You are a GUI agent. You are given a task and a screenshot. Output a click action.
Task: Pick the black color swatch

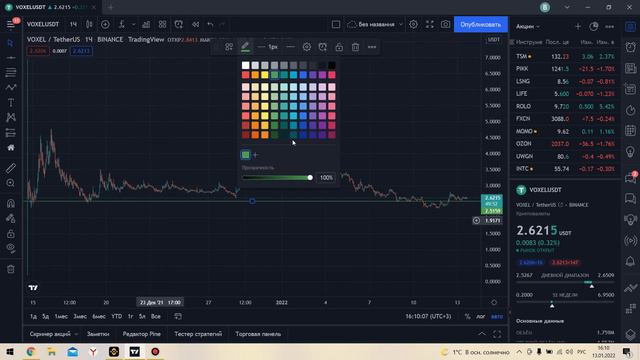[x=332, y=65]
